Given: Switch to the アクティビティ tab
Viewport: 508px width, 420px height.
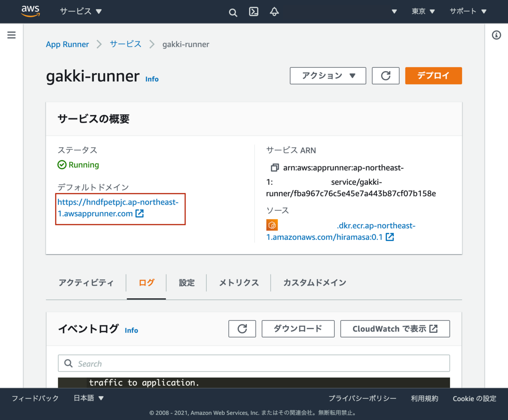Looking at the screenshot, I should (x=86, y=283).
